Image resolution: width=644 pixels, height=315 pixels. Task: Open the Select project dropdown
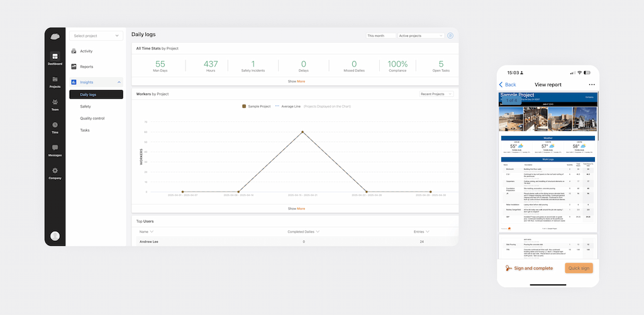click(96, 36)
